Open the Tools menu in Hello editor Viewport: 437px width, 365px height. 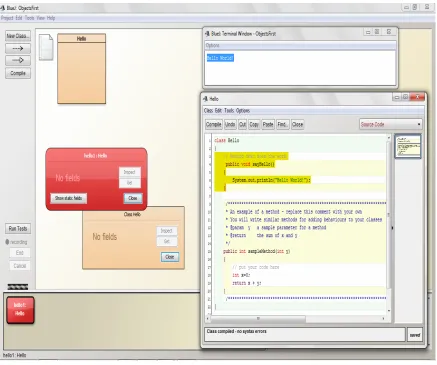[229, 110]
